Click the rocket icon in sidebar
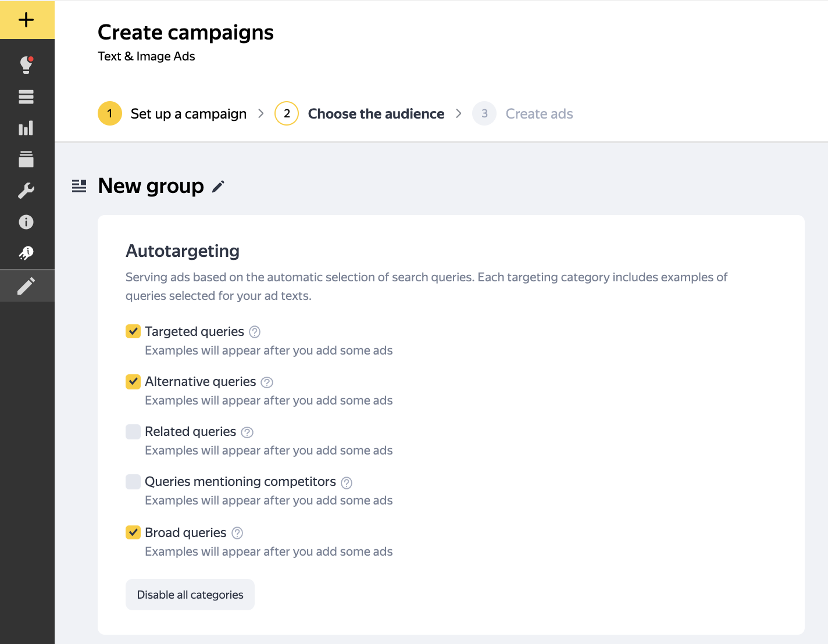Screen dimensions: 828x644 coord(26,253)
